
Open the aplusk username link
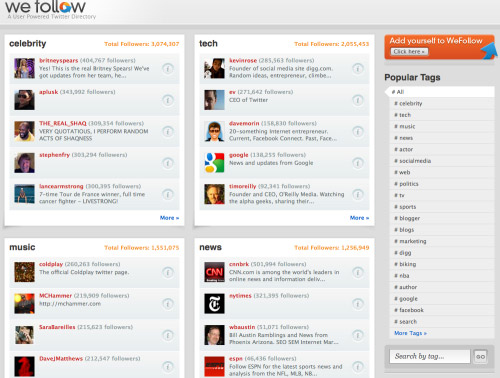49,92
